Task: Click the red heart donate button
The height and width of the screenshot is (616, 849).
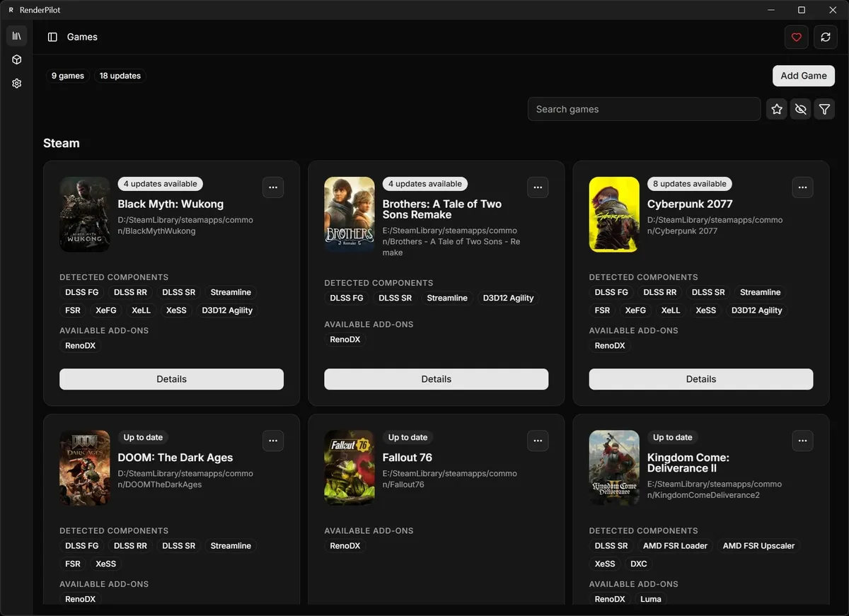Action: pyautogui.click(x=797, y=37)
